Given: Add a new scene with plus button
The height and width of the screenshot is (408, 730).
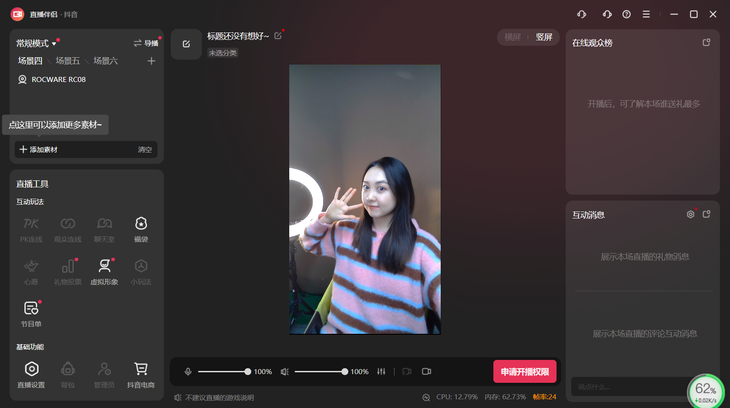Looking at the screenshot, I should pos(152,61).
